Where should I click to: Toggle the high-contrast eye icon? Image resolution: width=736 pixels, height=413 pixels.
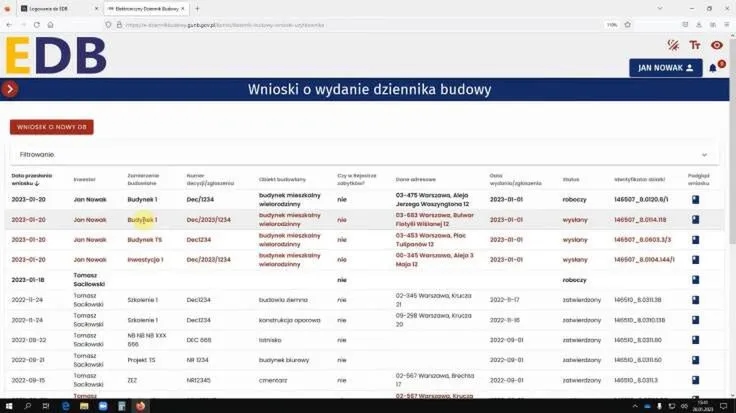[716, 45]
